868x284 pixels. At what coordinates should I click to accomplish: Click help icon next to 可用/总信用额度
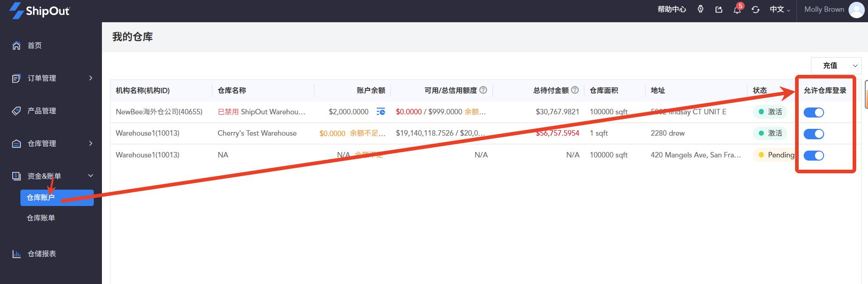pos(483,90)
